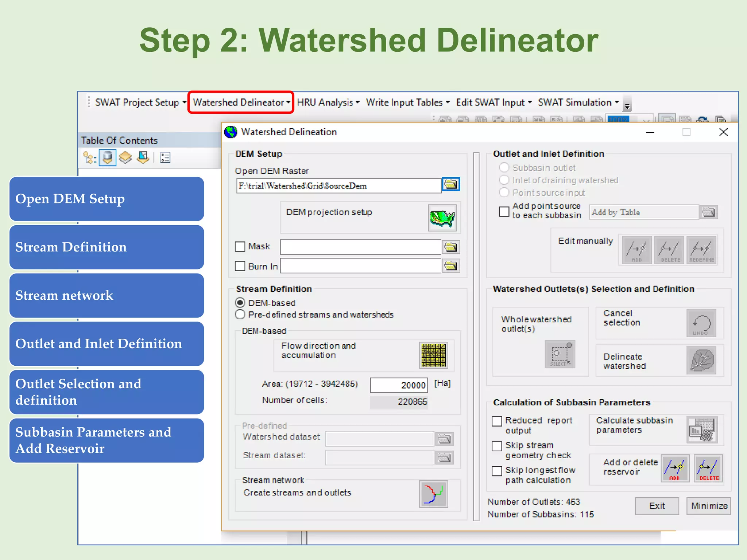Run Flow direction and accumulation grid icon
The height and width of the screenshot is (560, 747).
[433, 355]
